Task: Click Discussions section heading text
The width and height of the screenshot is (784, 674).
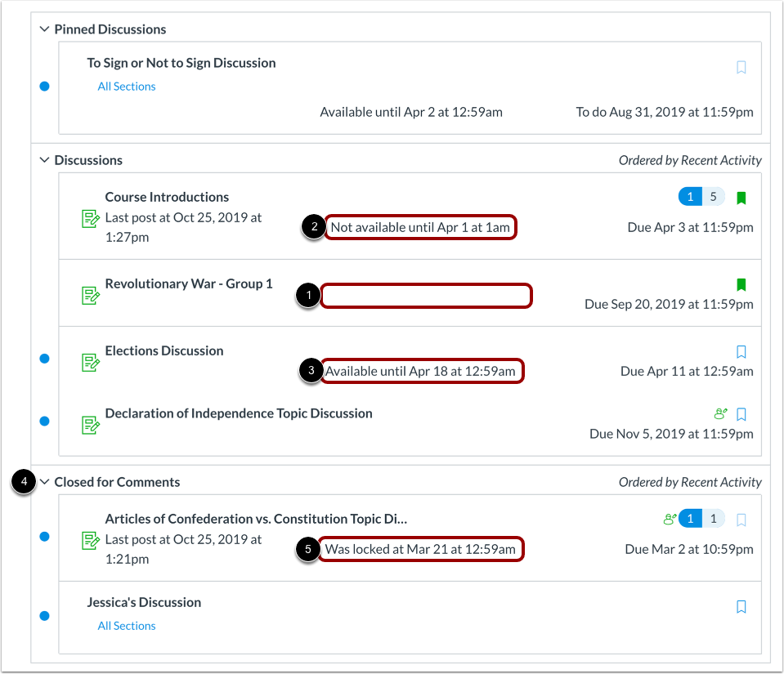Action: 88,160
